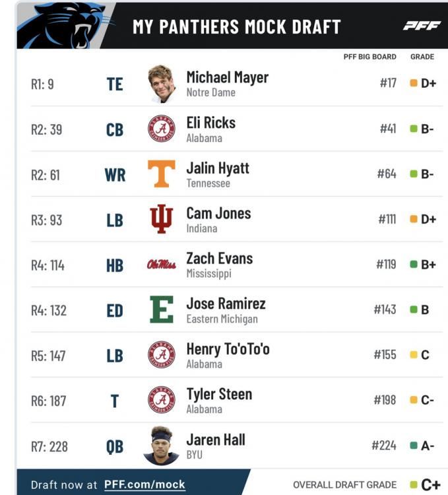The width and height of the screenshot is (448, 495).
Task: Click the overall draft grade C+ swatch
Action: click(414, 485)
